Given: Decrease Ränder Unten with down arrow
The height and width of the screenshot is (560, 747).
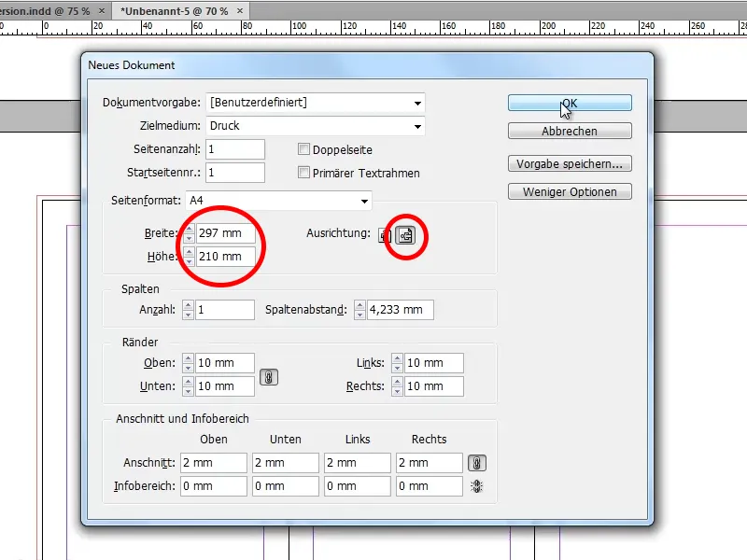Looking at the screenshot, I should click(189, 391).
